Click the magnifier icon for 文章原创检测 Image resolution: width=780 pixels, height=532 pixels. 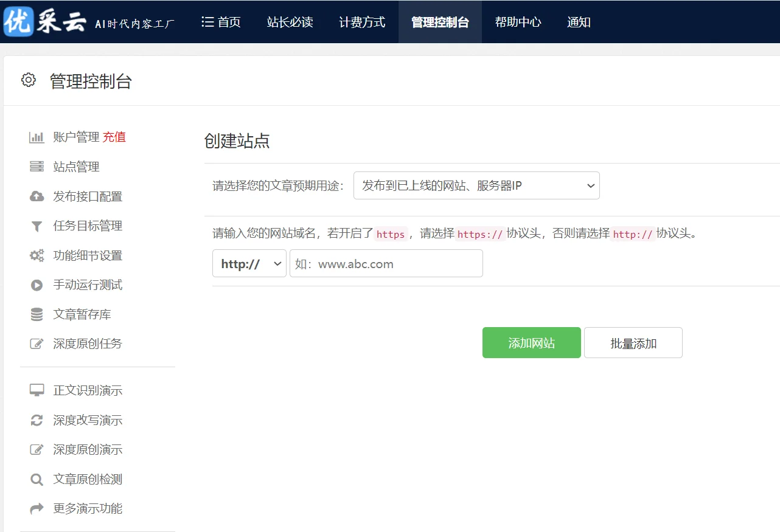37,479
